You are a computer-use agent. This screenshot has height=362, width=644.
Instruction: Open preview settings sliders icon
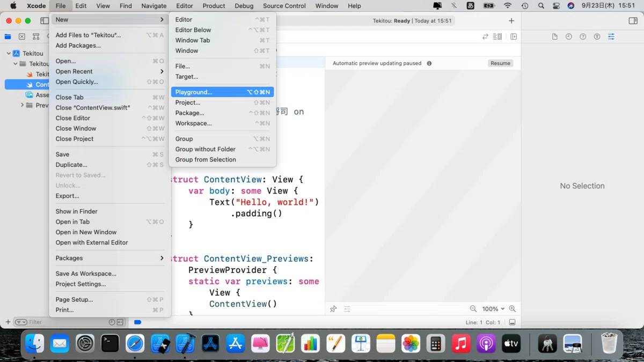pos(347,309)
